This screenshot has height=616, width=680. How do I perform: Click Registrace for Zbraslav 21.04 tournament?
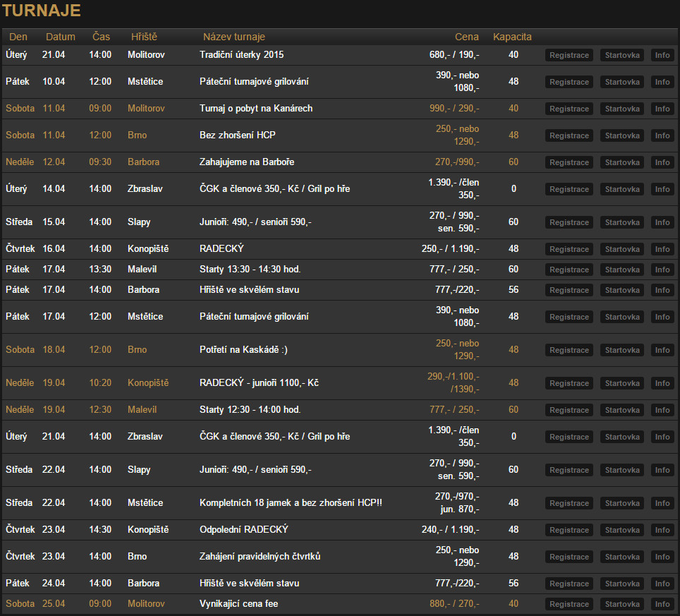(569, 437)
